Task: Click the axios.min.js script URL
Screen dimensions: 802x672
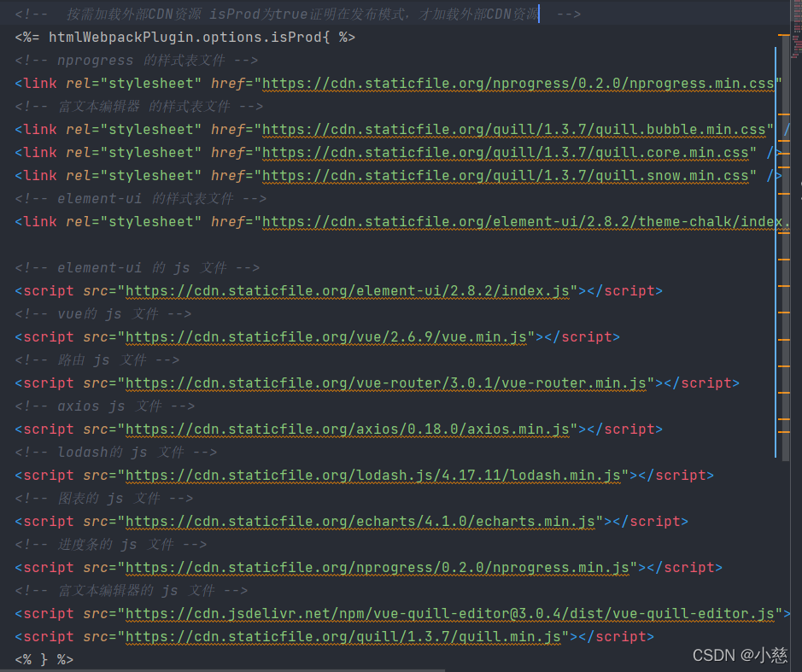Action: coord(348,429)
